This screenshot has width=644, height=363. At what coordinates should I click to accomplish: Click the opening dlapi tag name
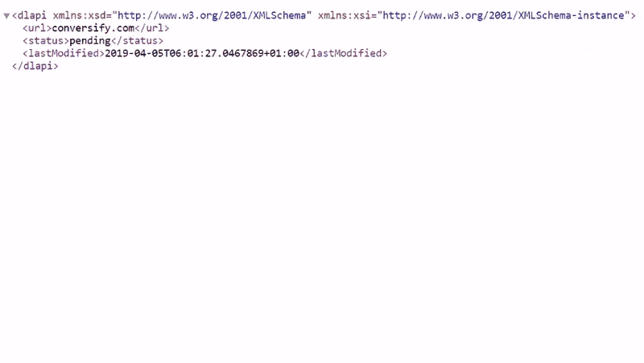32,15
